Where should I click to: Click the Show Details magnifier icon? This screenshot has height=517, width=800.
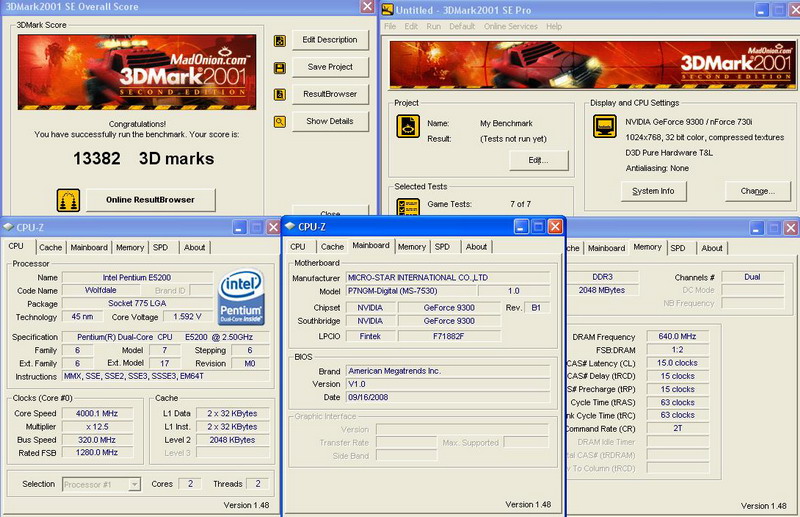[280, 121]
